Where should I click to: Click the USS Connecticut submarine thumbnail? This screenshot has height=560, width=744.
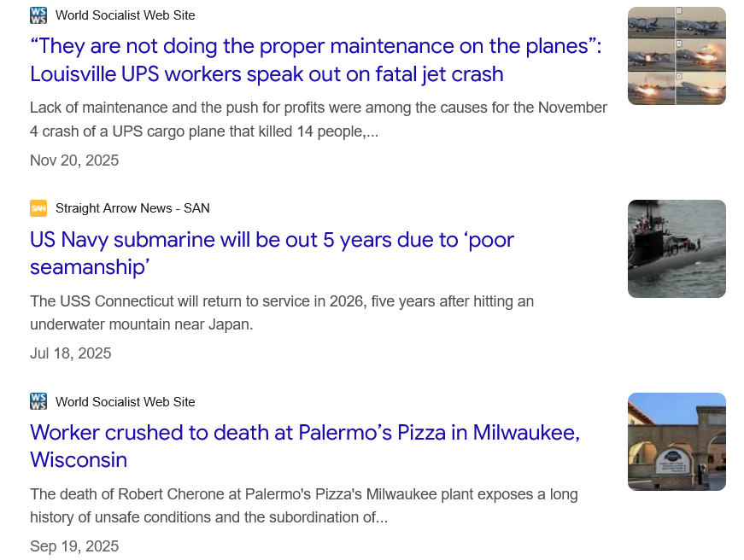tap(677, 248)
